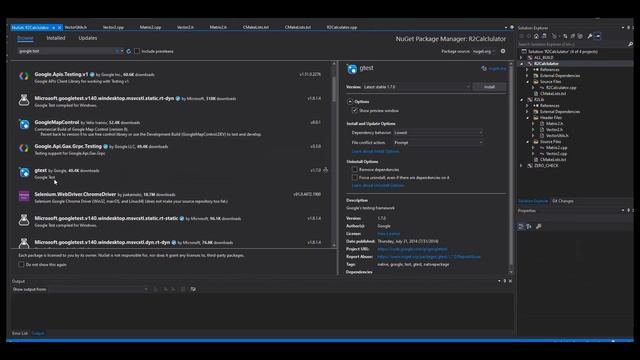Screen dimensions: 640x360
Task: Open the search box history dropdown arrow
Action: click(x=122, y=51)
